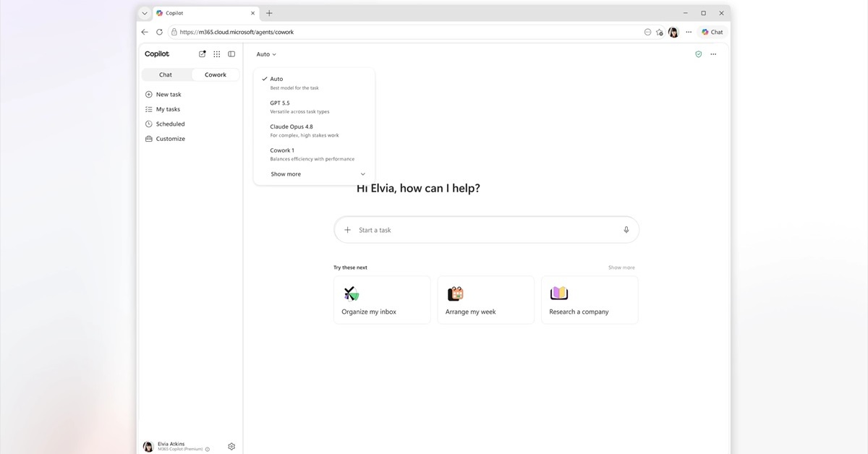Click the Copilot logo text in sidebar
The width and height of the screenshot is (868, 454).
tap(157, 54)
